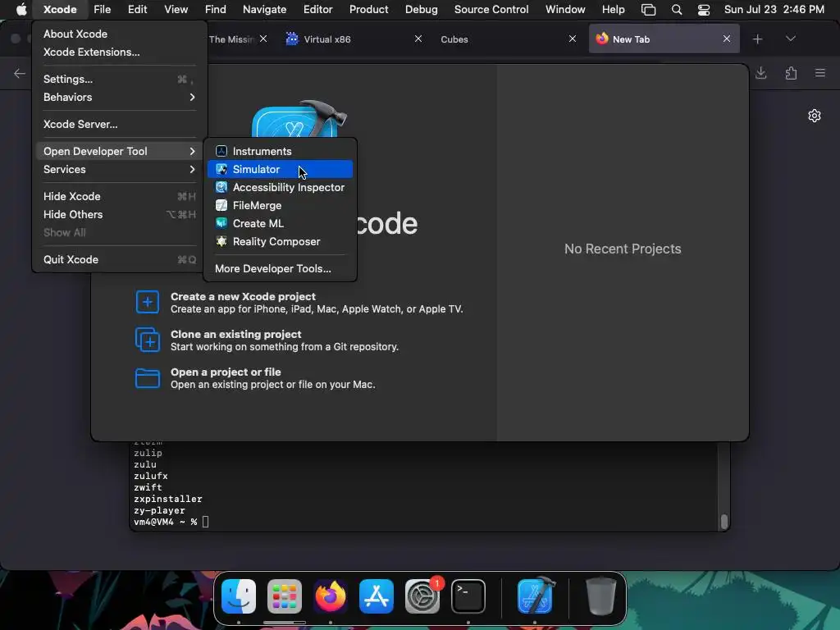This screenshot has width=840, height=630.
Task: Open Terminal from the Dock
Action: click(468, 596)
